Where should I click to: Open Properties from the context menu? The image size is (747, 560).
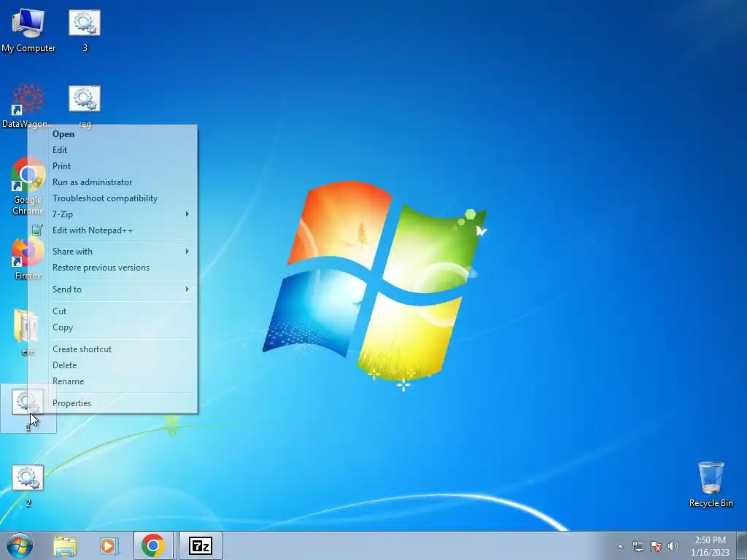point(112,403)
